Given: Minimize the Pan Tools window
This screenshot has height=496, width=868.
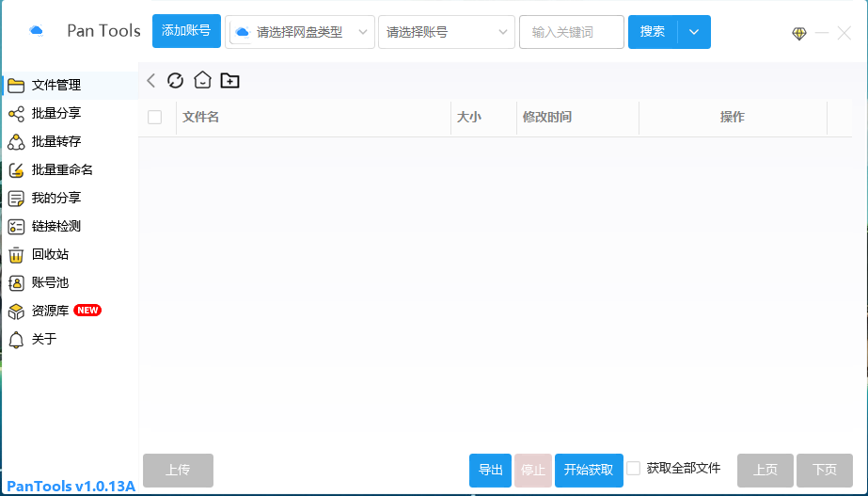Looking at the screenshot, I should click(x=822, y=33).
